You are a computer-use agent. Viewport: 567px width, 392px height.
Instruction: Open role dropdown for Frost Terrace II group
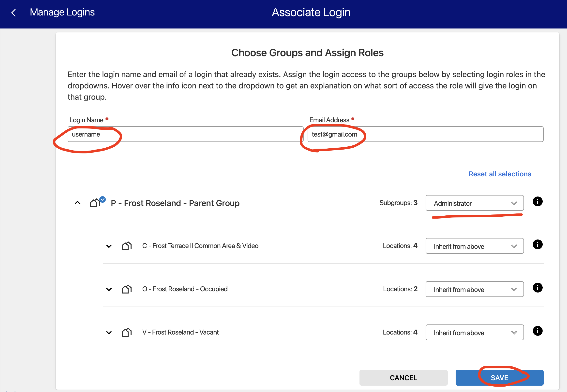pos(474,246)
